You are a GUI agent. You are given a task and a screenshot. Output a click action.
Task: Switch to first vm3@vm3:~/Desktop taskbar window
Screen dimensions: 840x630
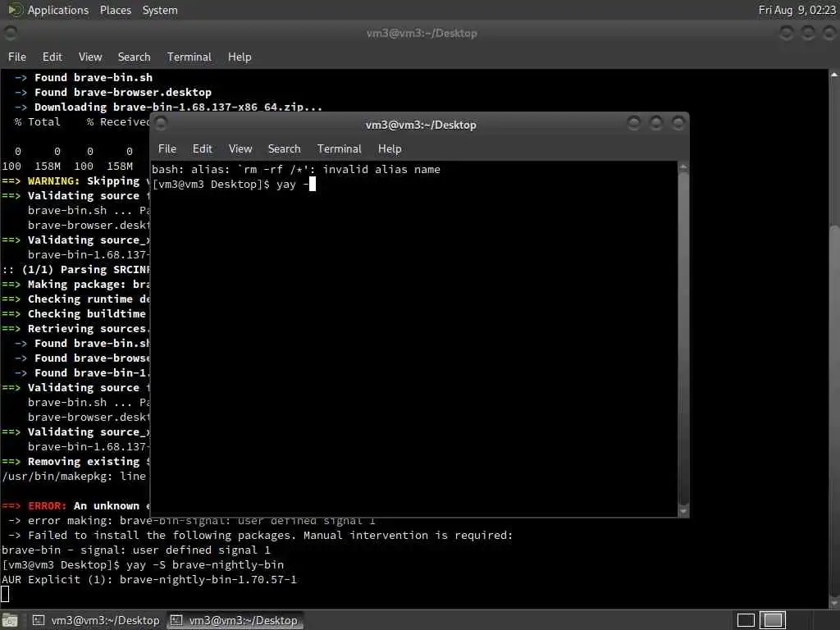tap(96, 620)
